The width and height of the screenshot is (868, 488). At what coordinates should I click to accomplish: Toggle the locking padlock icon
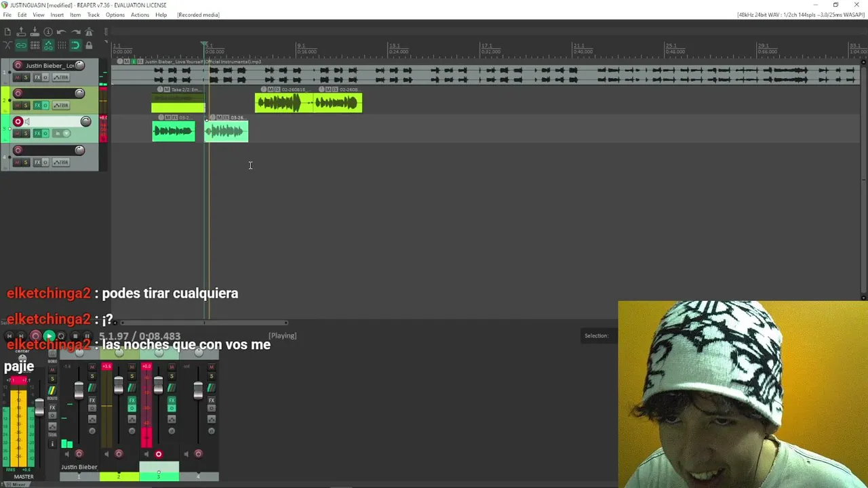point(89,45)
